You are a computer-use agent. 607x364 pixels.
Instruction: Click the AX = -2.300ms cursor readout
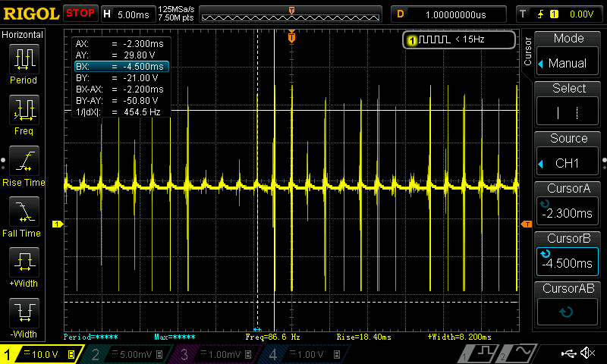120,44
